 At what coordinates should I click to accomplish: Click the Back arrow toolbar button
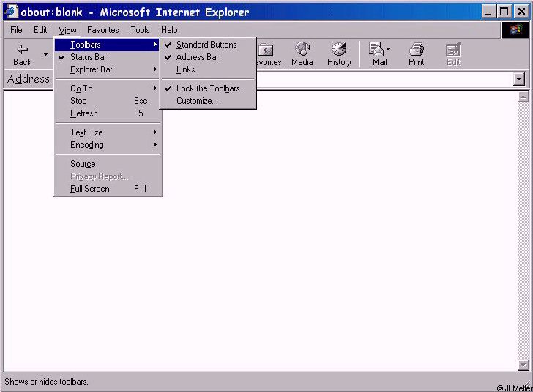pos(23,54)
